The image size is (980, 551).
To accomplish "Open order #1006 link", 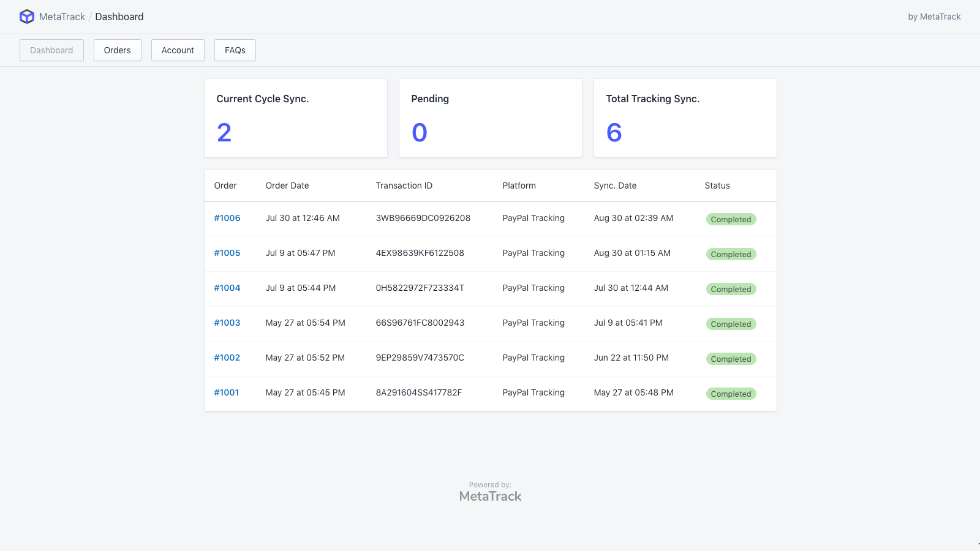I will pyautogui.click(x=227, y=218).
